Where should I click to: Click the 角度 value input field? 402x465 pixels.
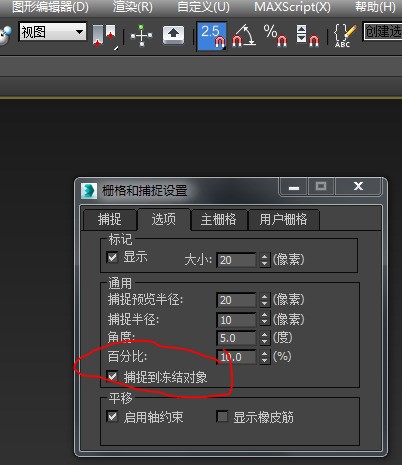[x=236, y=338]
